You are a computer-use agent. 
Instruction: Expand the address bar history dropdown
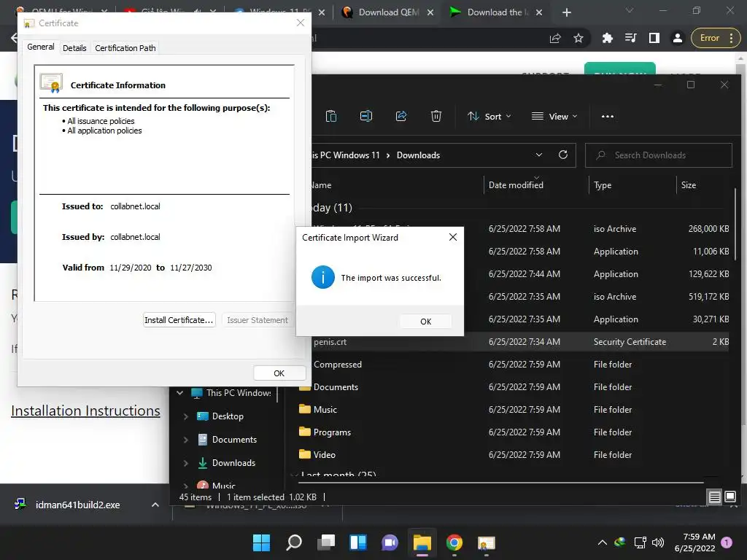point(539,155)
